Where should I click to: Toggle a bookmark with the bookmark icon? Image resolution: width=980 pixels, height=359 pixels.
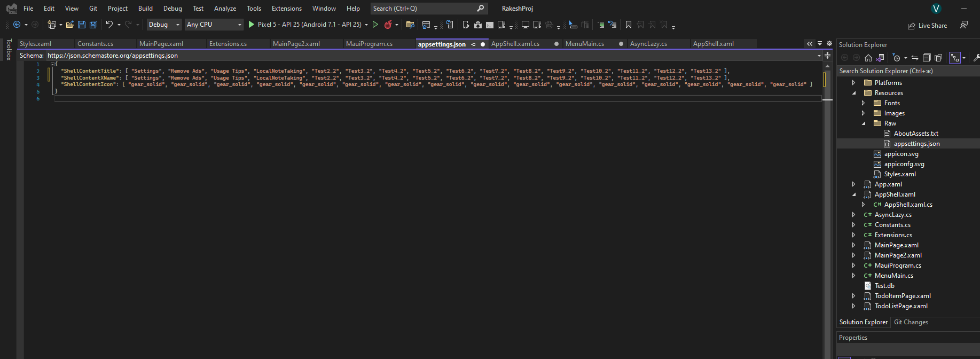(x=629, y=25)
